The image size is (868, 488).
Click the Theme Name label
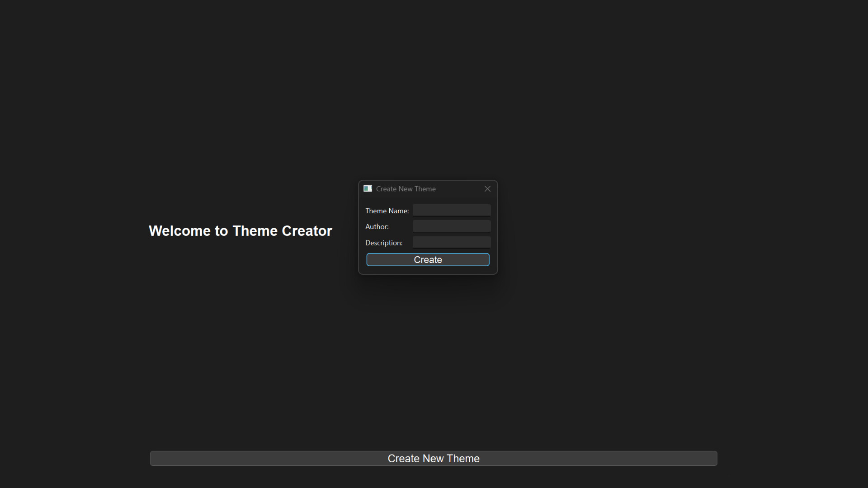pos(387,211)
